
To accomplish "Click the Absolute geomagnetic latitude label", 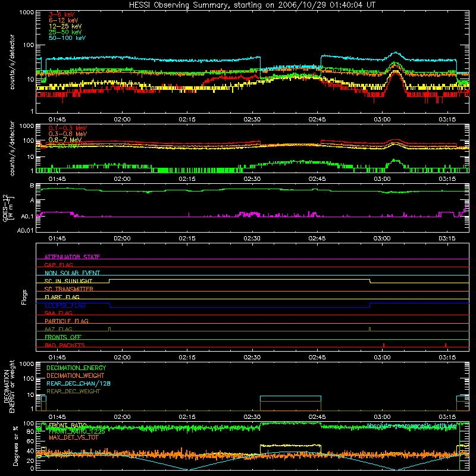I will point(411,426).
